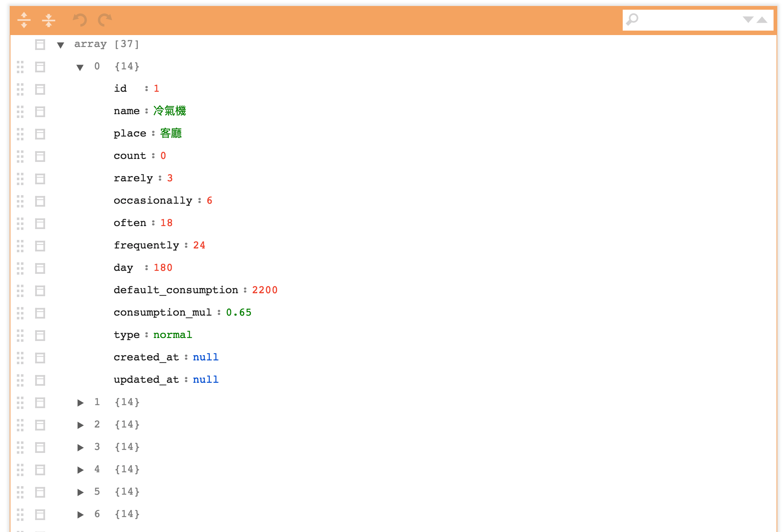Viewport: 784px width, 532px height.
Task: Click the type value normal
Action: pos(173,335)
